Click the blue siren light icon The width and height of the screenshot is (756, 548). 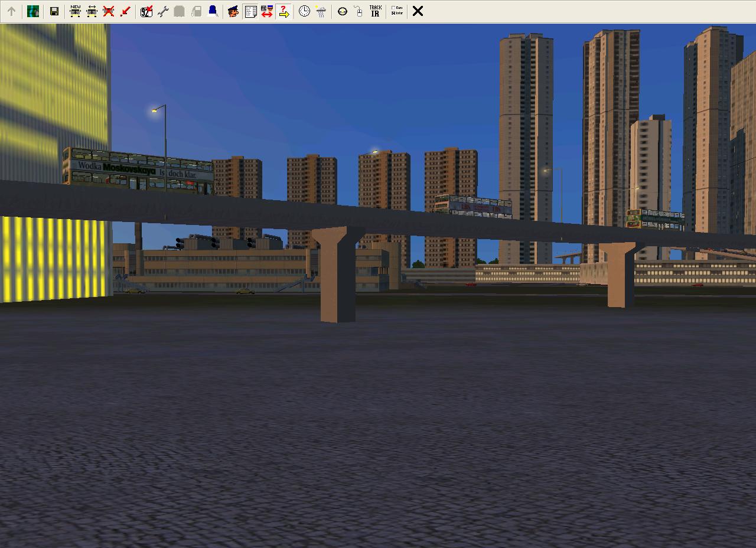tap(213, 11)
